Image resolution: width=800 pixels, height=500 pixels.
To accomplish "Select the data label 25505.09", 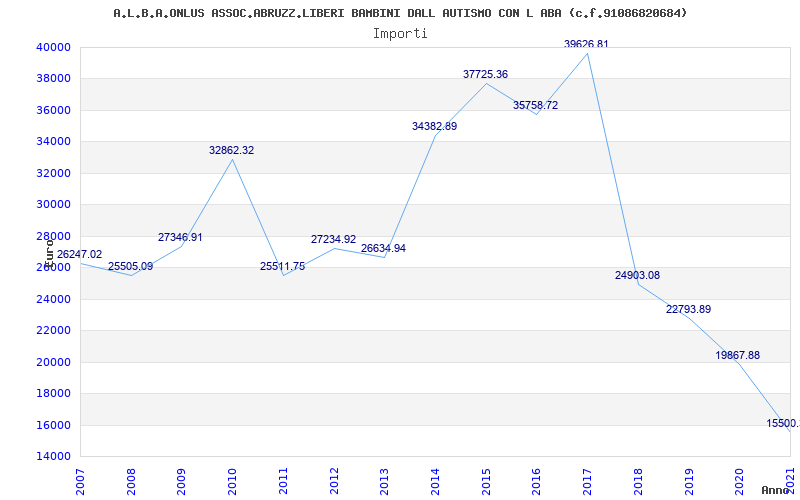I will pyautogui.click(x=130, y=266).
